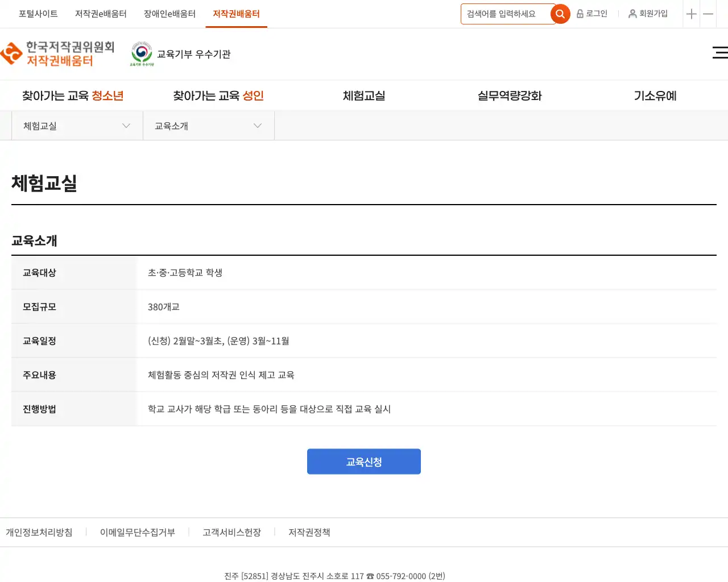Image resolution: width=728 pixels, height=582 pixels.
Task: Select the 실무역량강화 menu item
Action: 510,96
